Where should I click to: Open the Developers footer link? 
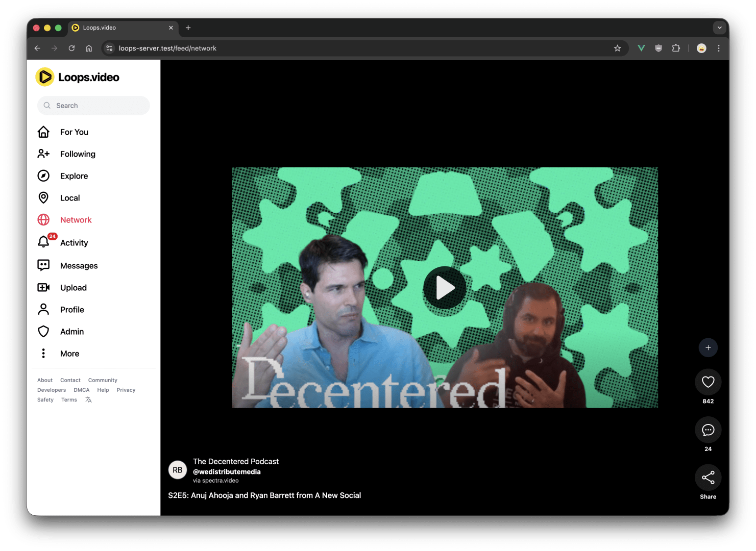(x=51, y=389)
